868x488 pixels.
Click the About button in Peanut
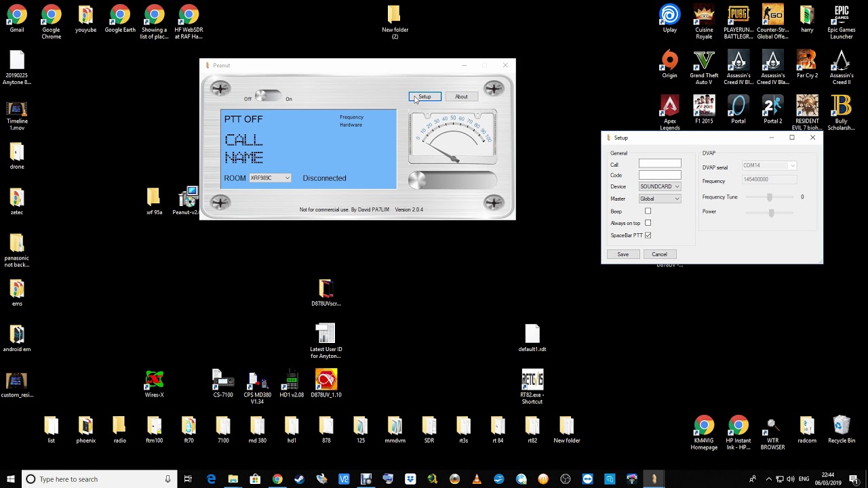point(461,97)
